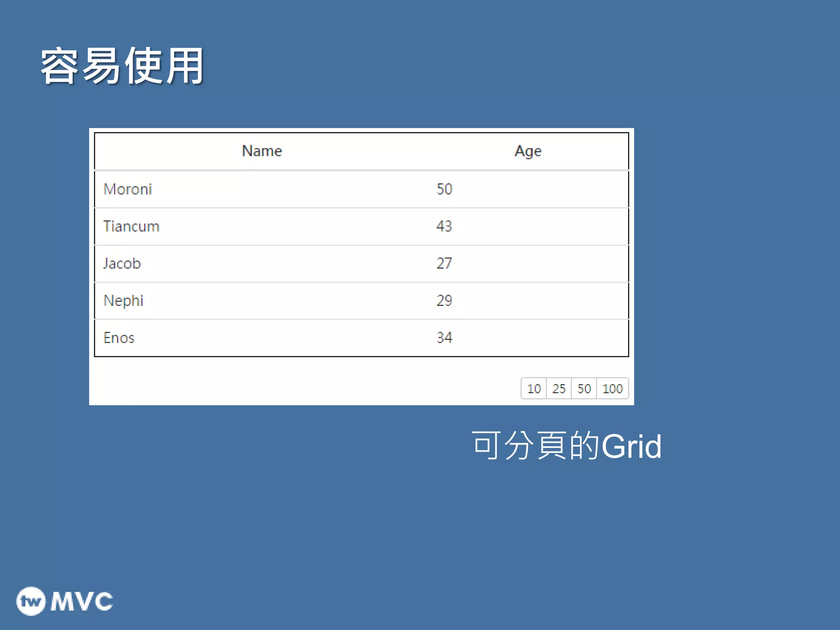
Task: Select page size 10 button
Action: pyautogui.click(x=534, y=388)
